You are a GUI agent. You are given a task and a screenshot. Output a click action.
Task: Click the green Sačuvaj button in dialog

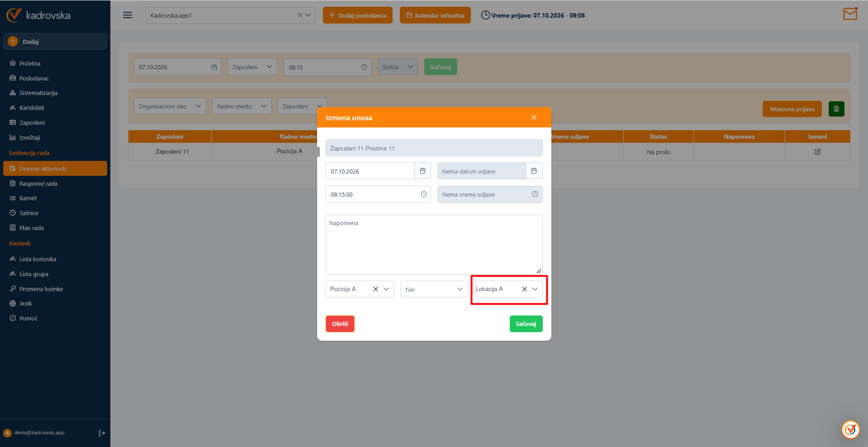click(526, 324)
